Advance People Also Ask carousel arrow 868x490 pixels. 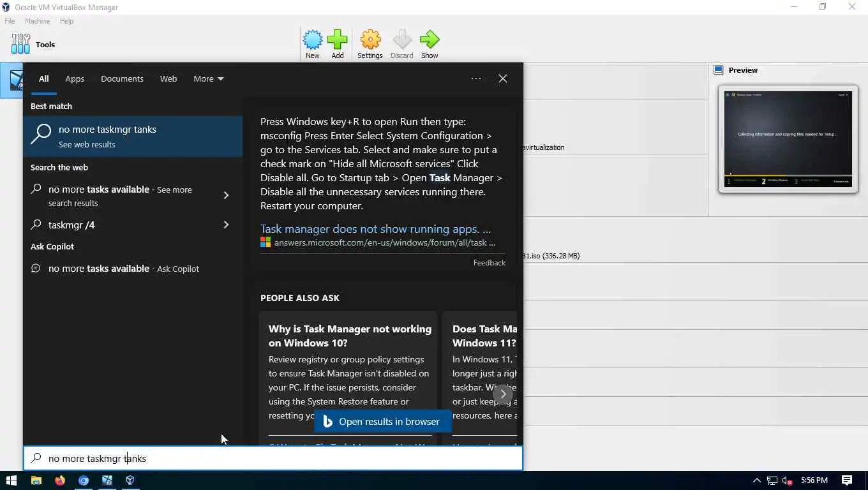[503, 394]
